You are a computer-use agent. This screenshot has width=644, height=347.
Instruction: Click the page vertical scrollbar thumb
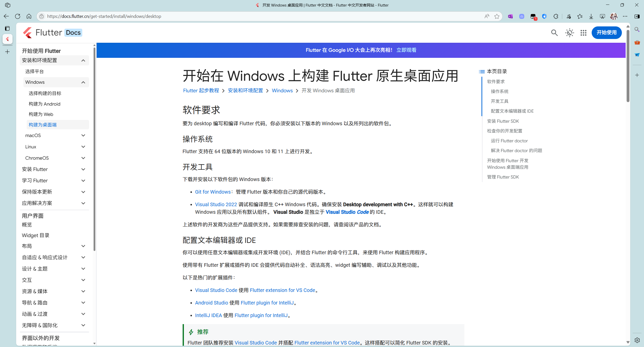[x=628, y=66]
